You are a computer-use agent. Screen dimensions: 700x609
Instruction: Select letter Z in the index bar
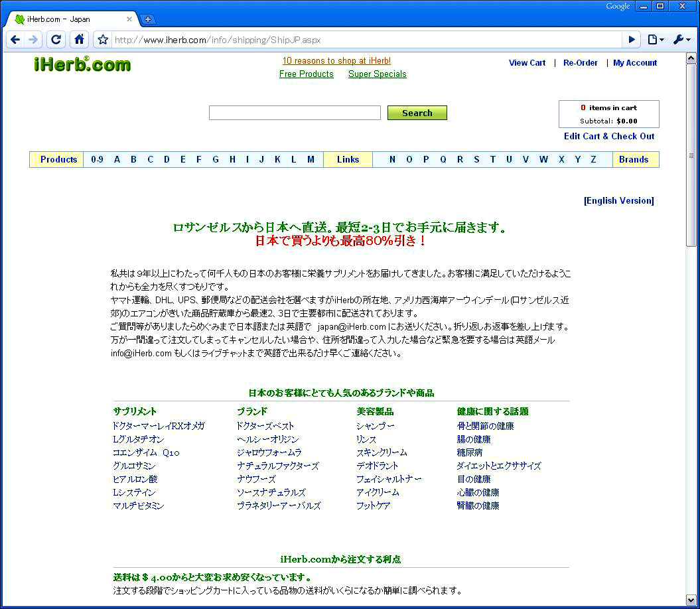[x=593, y=159]
